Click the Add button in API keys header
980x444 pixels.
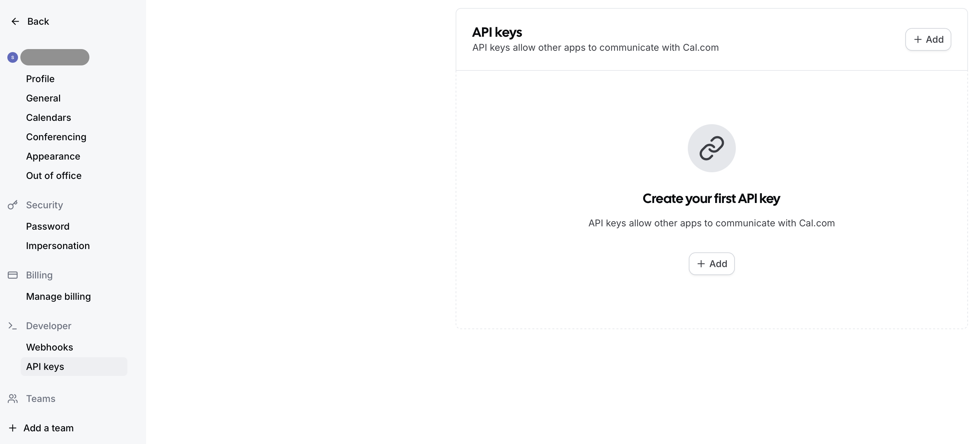tap(928, 39)
